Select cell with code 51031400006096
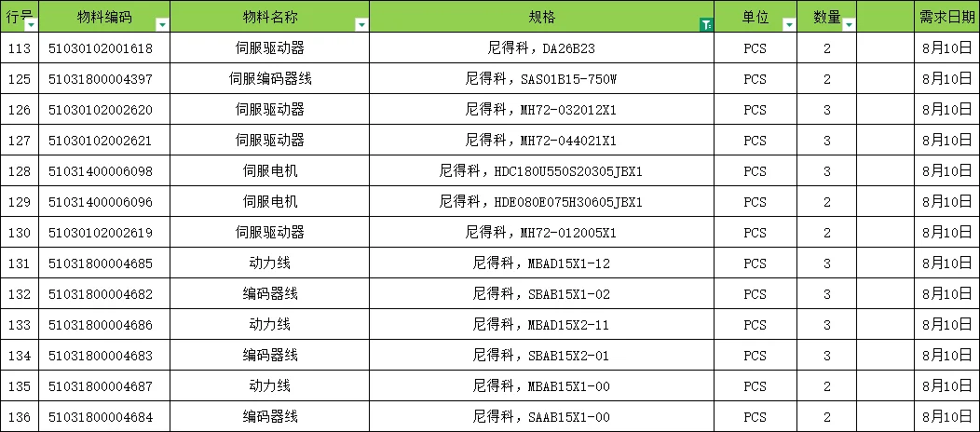 point(104,202)
